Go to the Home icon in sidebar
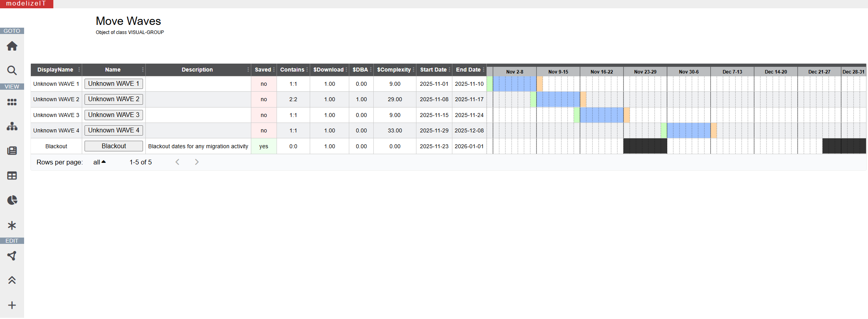 click(x=12, y=46)
